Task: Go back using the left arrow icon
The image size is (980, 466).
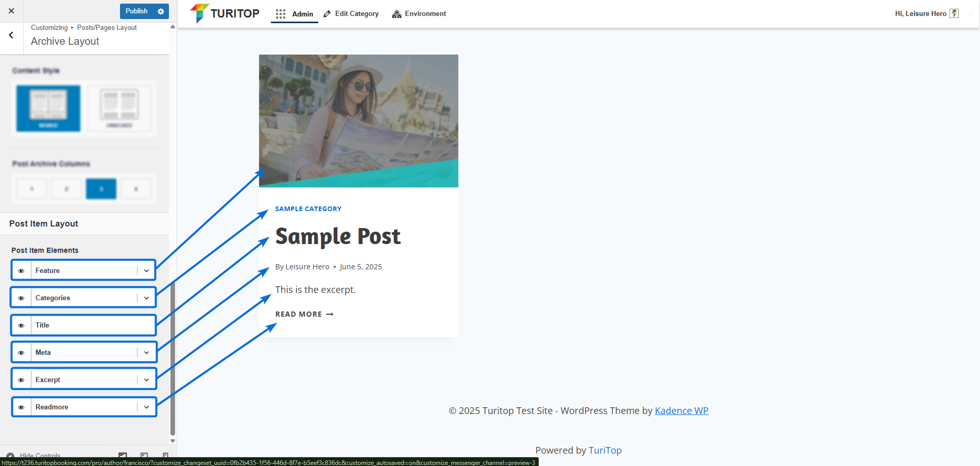Action: coord(11,36)
